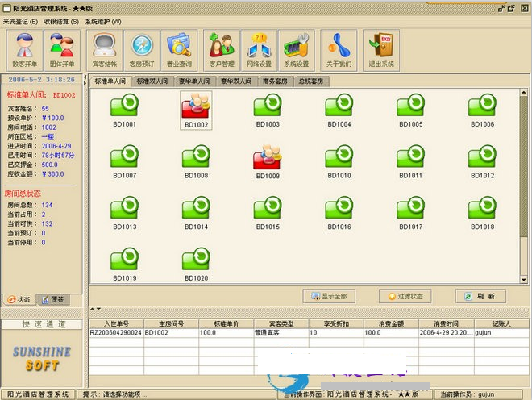Select the 普通宾客 cell in the table

[x=281, y=333]
